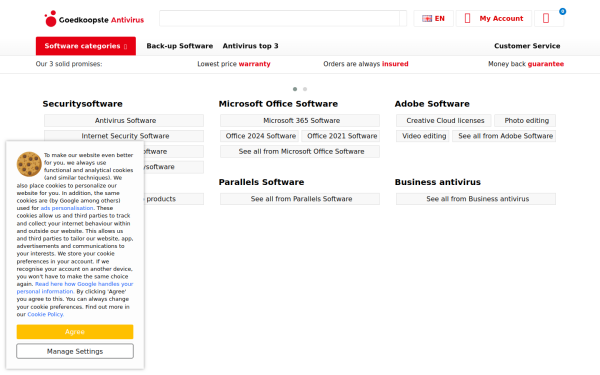The image size is (600, 375).
Task: Click the Orders are always insured promise
Action: [365, 64]
